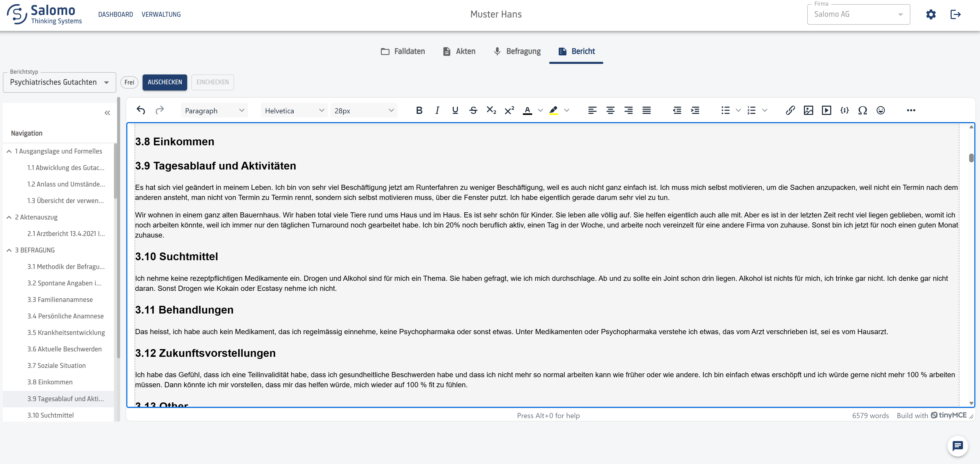Switch to Akten tab
The image size is (980, 464).
click(x=459, y=51)
